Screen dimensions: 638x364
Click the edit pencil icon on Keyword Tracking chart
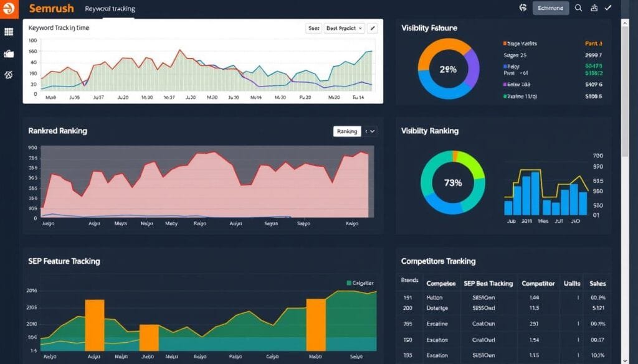coord(373,28)
